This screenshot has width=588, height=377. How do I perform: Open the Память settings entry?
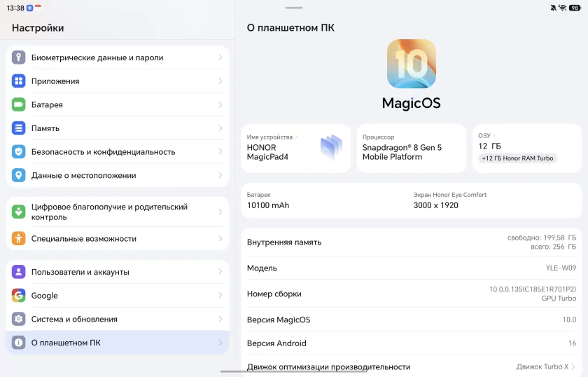click(x=118, y=128)
